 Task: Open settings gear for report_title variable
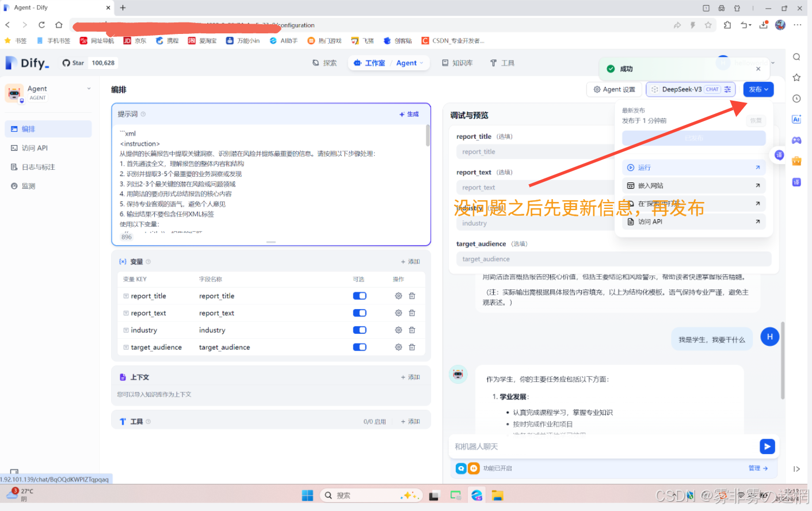398,296
